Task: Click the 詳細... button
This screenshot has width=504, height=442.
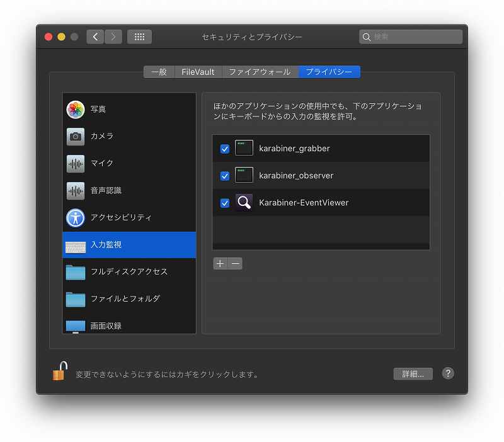Action: 413,373
